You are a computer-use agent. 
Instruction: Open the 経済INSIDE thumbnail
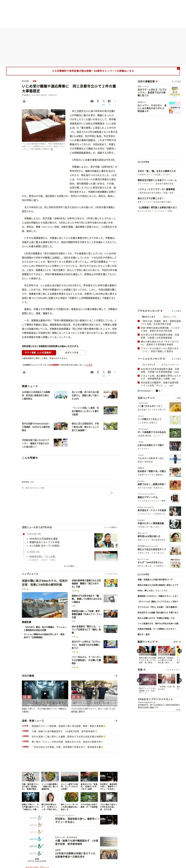175,92
